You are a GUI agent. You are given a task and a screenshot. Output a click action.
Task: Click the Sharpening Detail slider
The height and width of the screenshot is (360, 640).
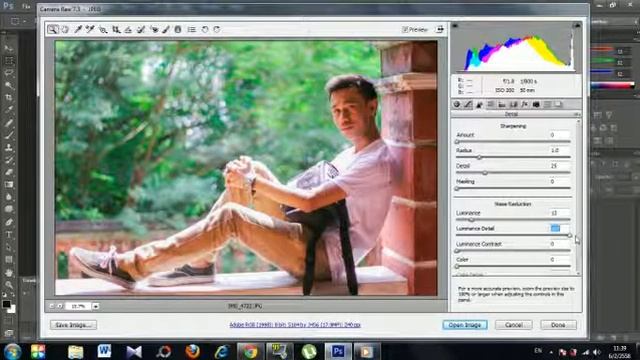513,173
